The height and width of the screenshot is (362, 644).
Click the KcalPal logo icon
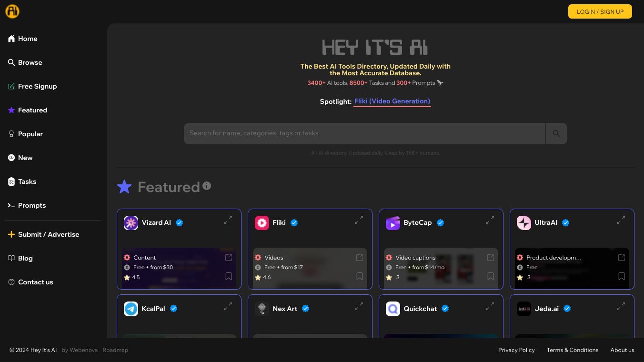click(x=131, y=309)
